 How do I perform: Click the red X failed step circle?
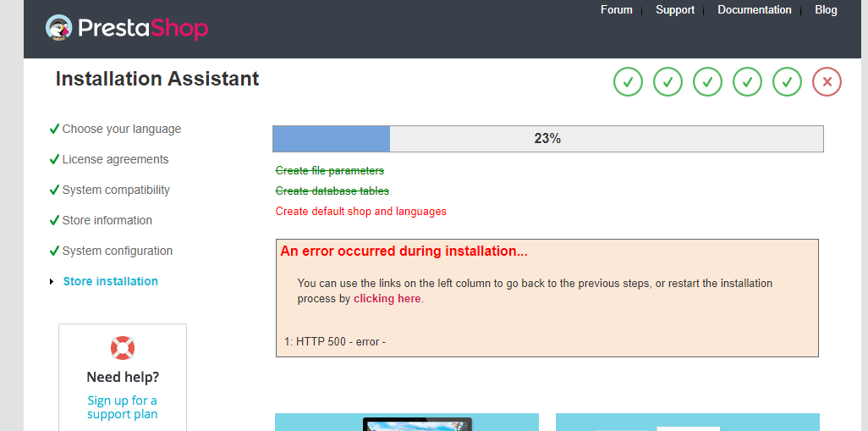coord(827,82)
